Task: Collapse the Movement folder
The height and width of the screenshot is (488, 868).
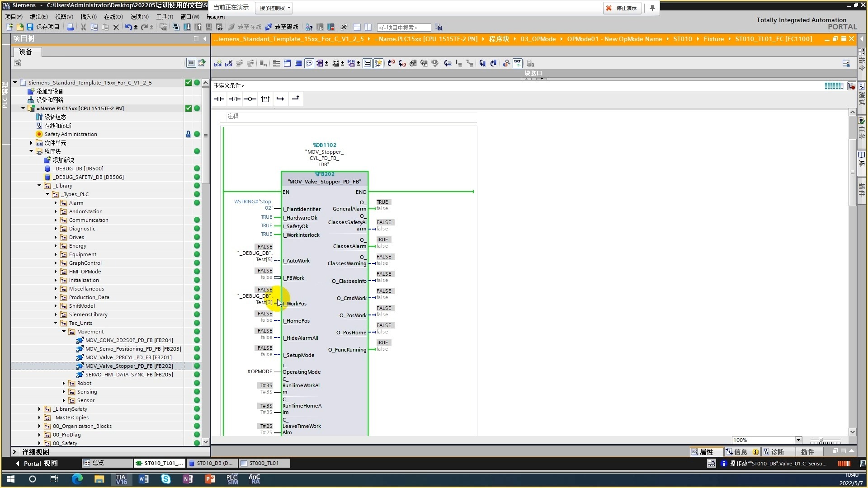Action: [64, 332]
